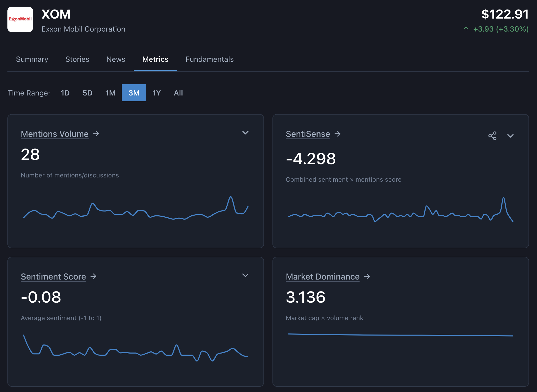Select the All time range

tap(178, 93)
